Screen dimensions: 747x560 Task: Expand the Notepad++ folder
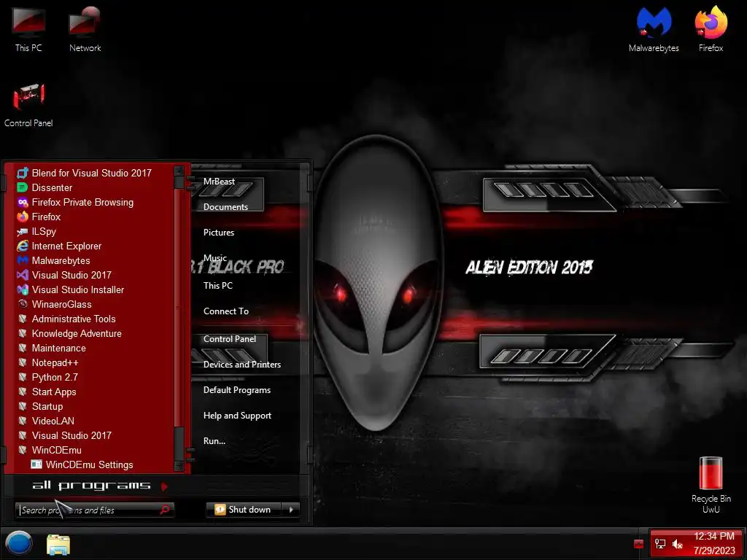pos(47,363)
